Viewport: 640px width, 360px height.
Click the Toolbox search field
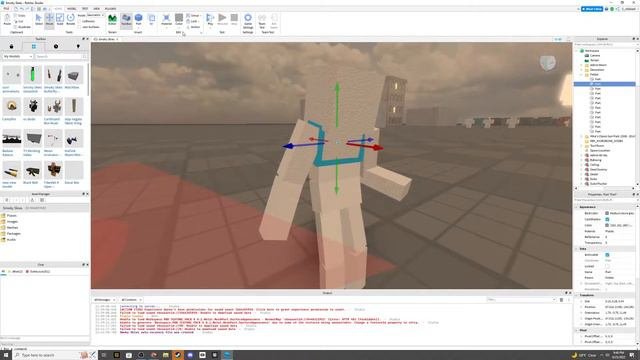[x=60, y=56]
